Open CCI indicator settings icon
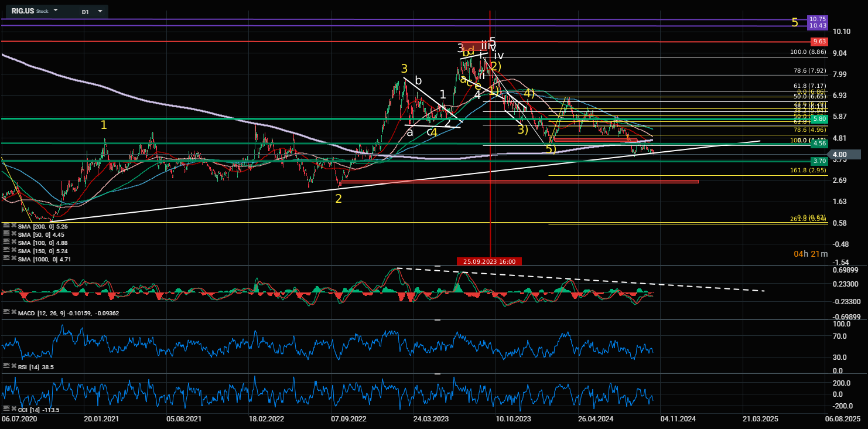This screenshot has width=868, height=429. [x=5, y=409]
